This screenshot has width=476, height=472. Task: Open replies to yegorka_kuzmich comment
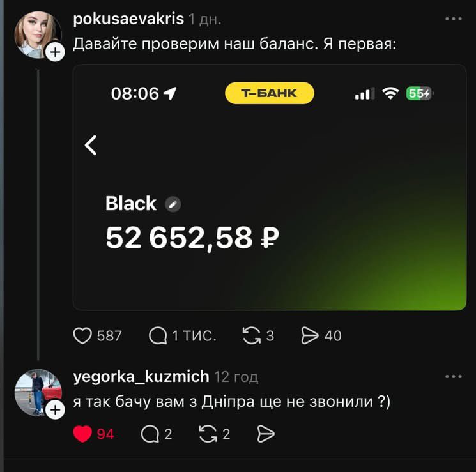click(x=150, y=434)
